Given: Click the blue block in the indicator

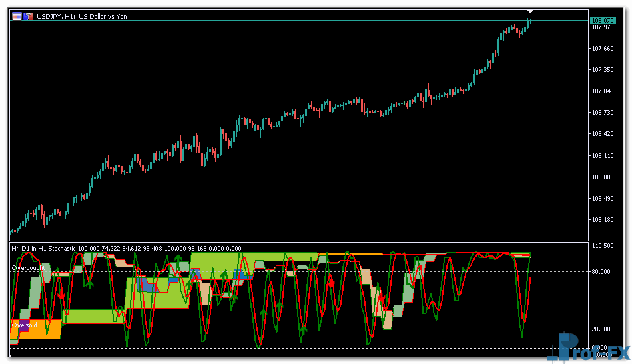Looking at the screenshot, I should click(x=148, y=286).
